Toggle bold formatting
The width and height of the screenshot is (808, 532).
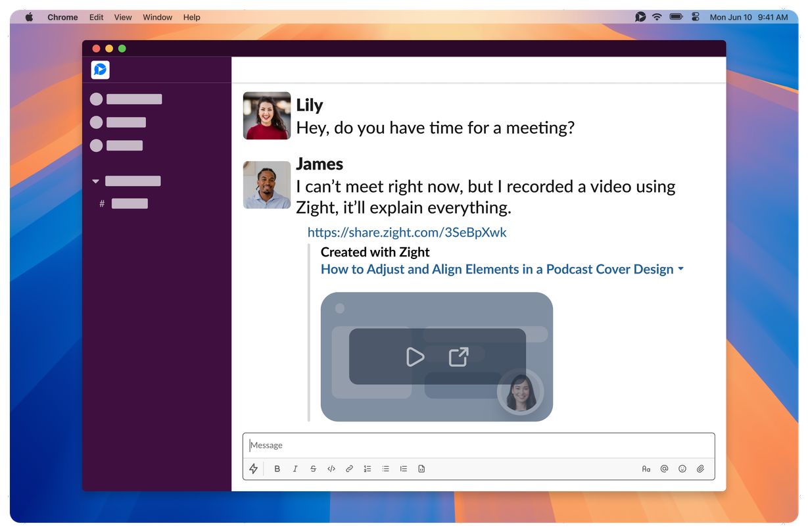coord(277,469)
